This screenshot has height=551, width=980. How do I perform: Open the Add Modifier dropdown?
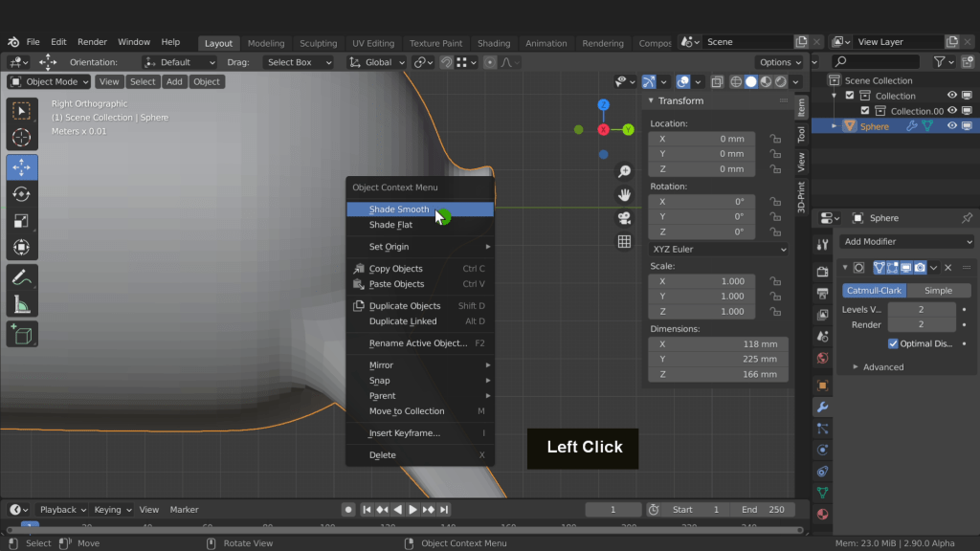907,241
